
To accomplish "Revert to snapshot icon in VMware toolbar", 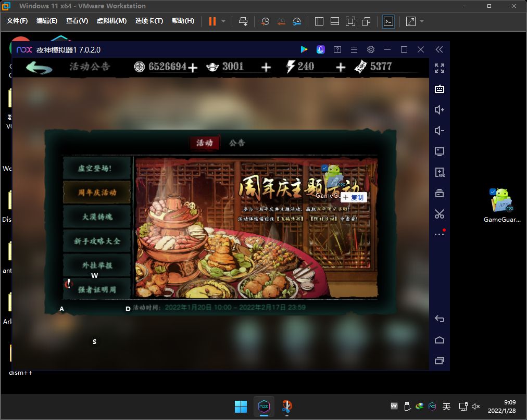I will (x=281, y=21).
